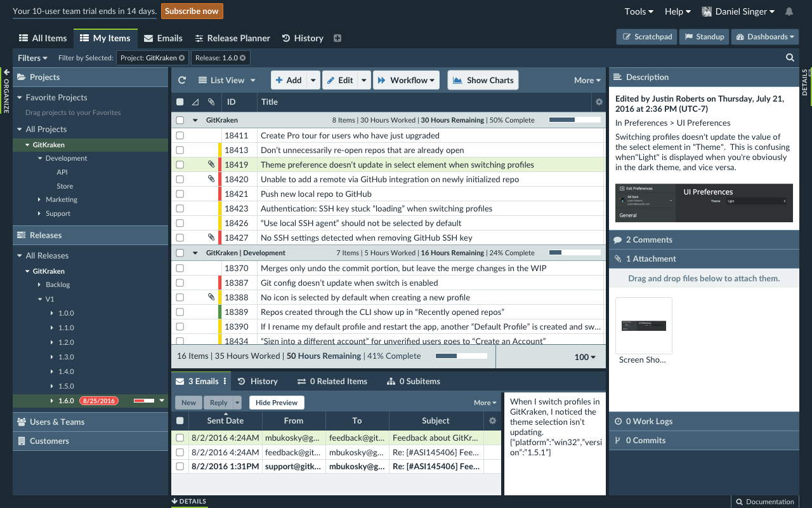Collapse the GitKraken item group
This screenshot has width=812, height=508.
tap(195, 120)
